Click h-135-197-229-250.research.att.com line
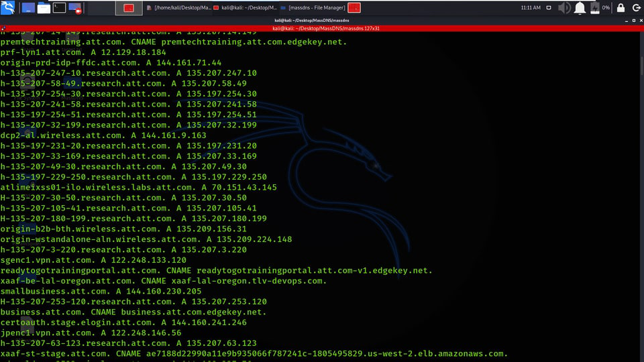The height and width of the screenshot is (362, 644). tap(133, 177)
